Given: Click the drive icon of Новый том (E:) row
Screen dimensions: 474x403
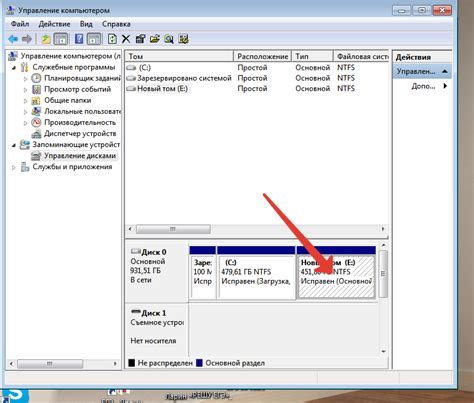Looking at the screenshot, I should click(x=131, y=89).
